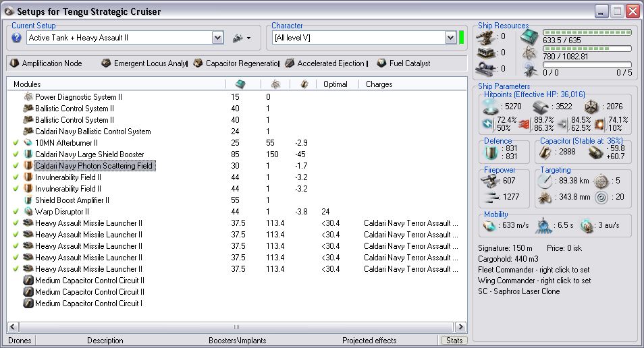The width and height of the screenshot is (644, 348).
Task: Expand the Character selection dropdown
Action: tap(450, 38)
